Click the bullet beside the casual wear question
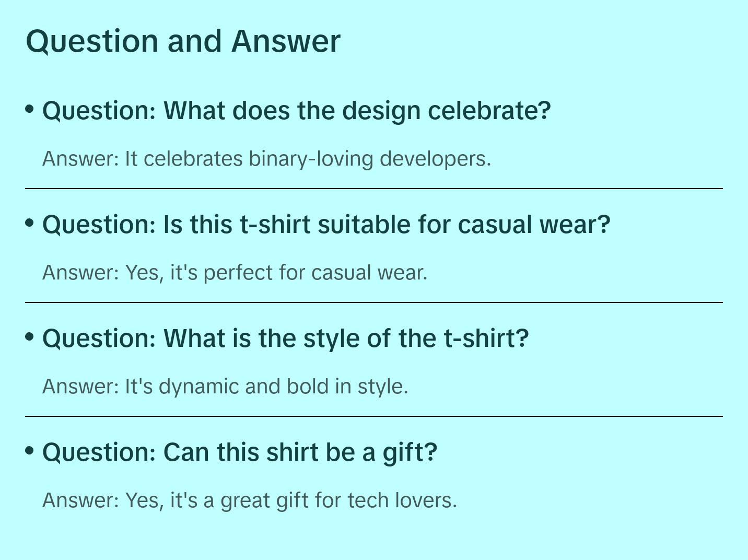Viewport: 748px width, 560px height. click(x=30, y=223)
